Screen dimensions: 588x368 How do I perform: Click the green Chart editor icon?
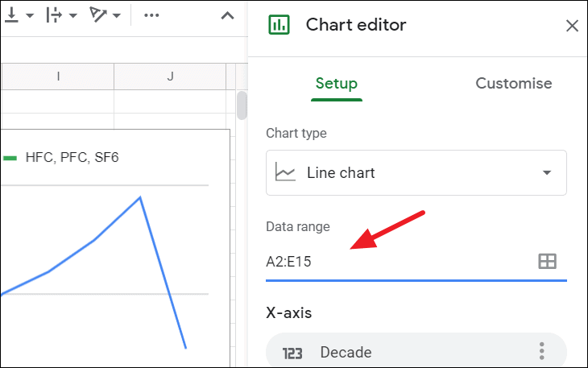[279, 25]
